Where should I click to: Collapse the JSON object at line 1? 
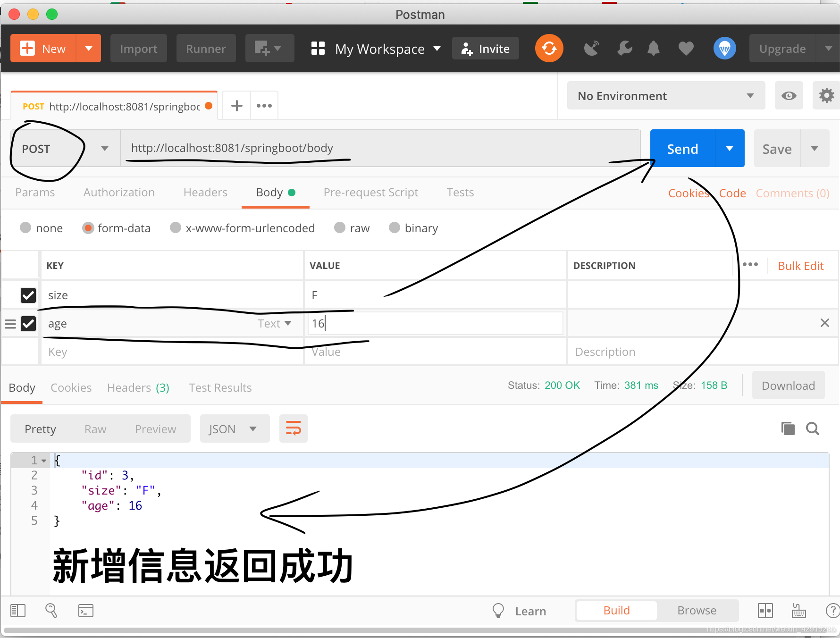pyautogui.click(x=44, y=461)
